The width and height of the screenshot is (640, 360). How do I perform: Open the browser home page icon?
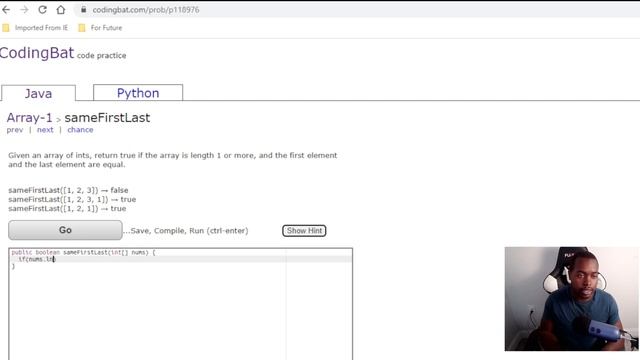coord(61,10)
